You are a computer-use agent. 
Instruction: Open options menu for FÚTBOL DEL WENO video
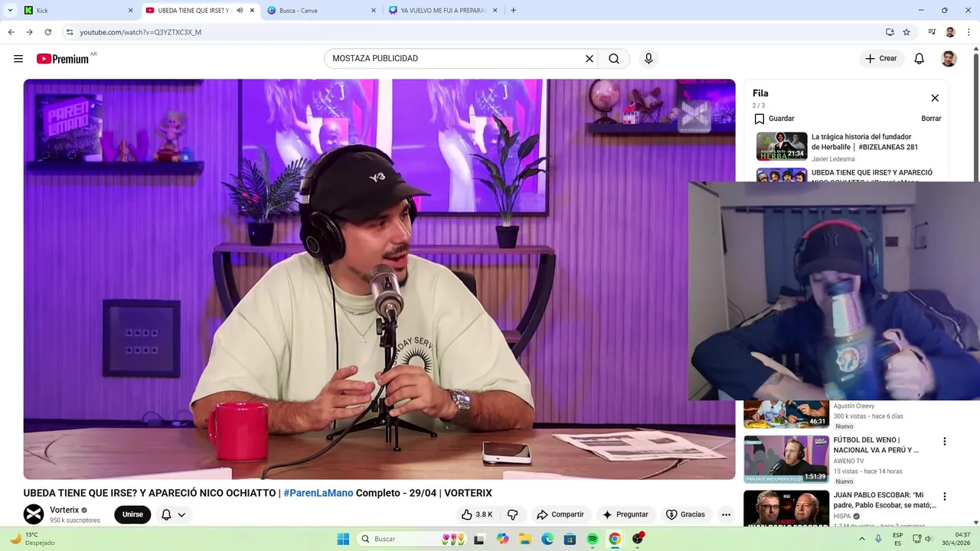click(x=944, y=442)
